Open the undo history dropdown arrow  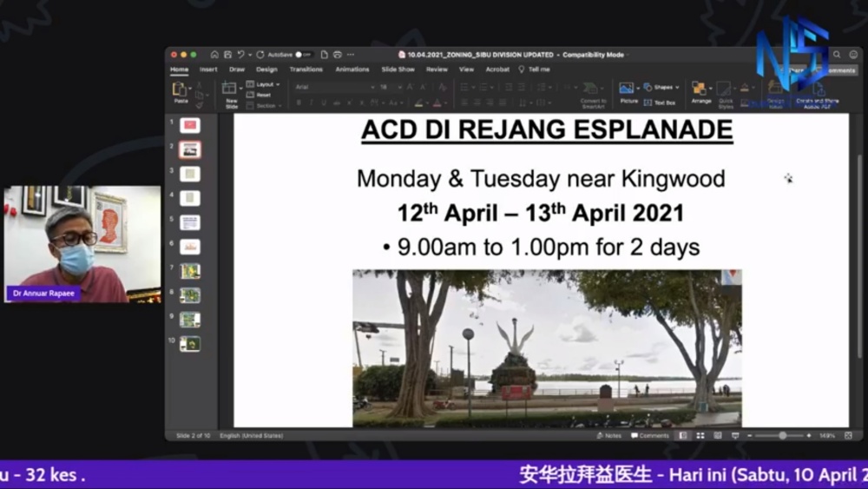250,55
